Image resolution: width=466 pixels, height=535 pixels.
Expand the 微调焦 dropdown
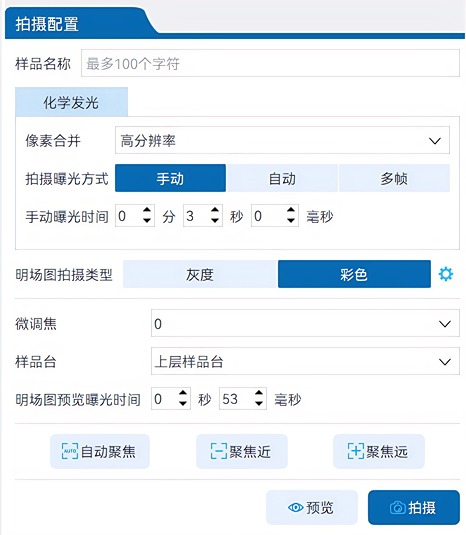(305, 323)
